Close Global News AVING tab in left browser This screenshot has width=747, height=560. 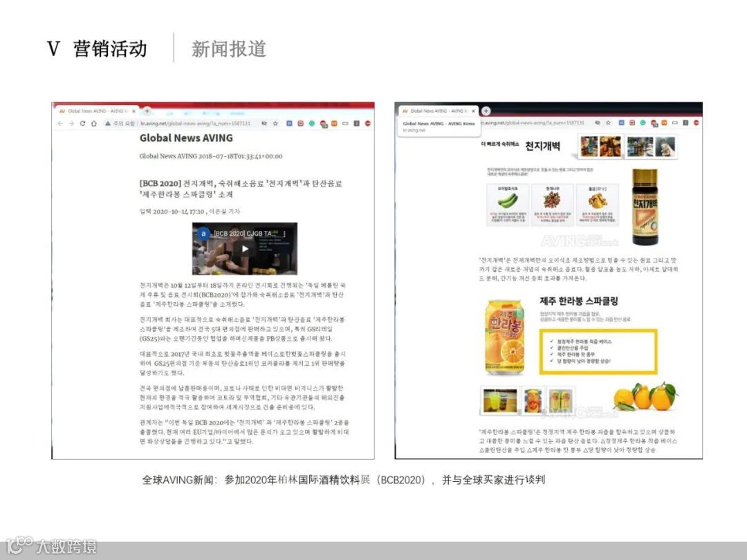click(134, 111)
